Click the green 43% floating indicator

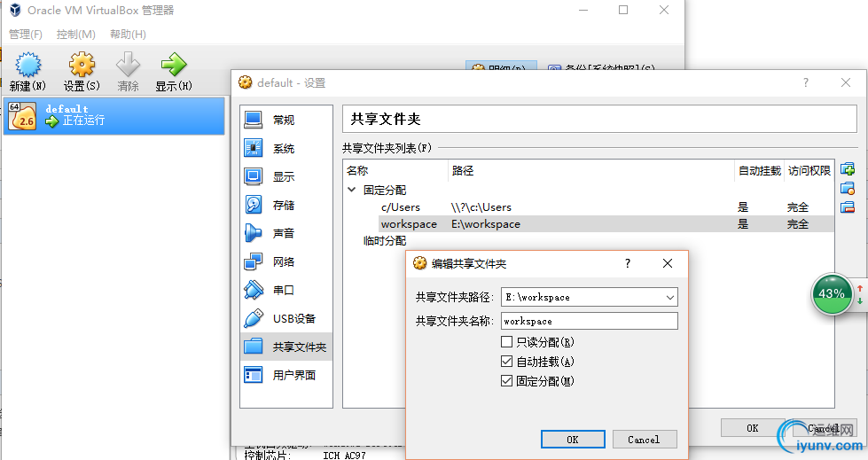pyautogui.click(x=832, y=294)
